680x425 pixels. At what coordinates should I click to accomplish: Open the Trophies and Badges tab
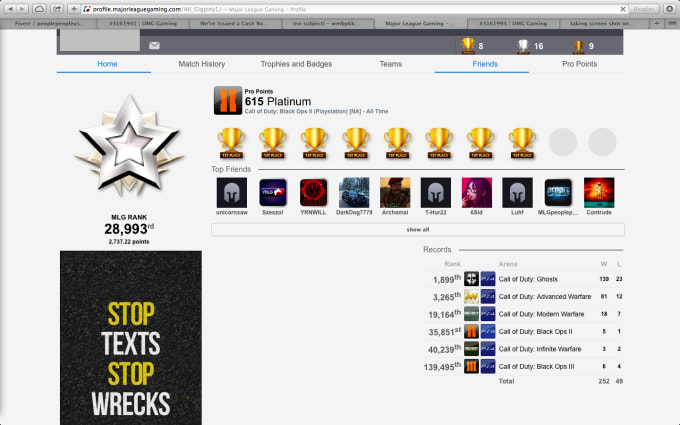point(296,64)
